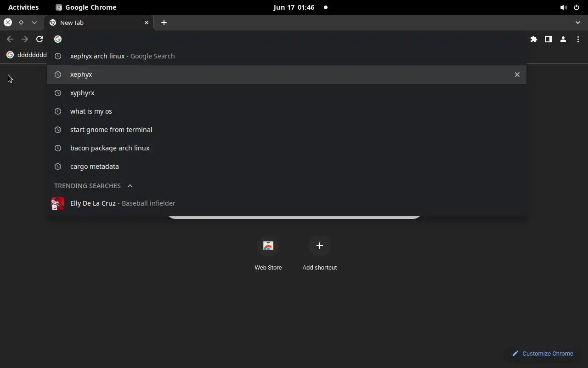Click the Google icon in the address bar

click(x=58, y=39)
